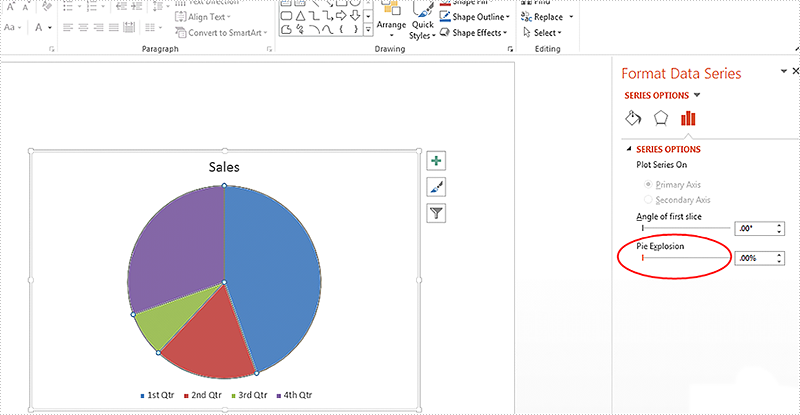The width and height of the screenshot is (800, 415).
Task: Pick the right brace shape
Action: 355,29
